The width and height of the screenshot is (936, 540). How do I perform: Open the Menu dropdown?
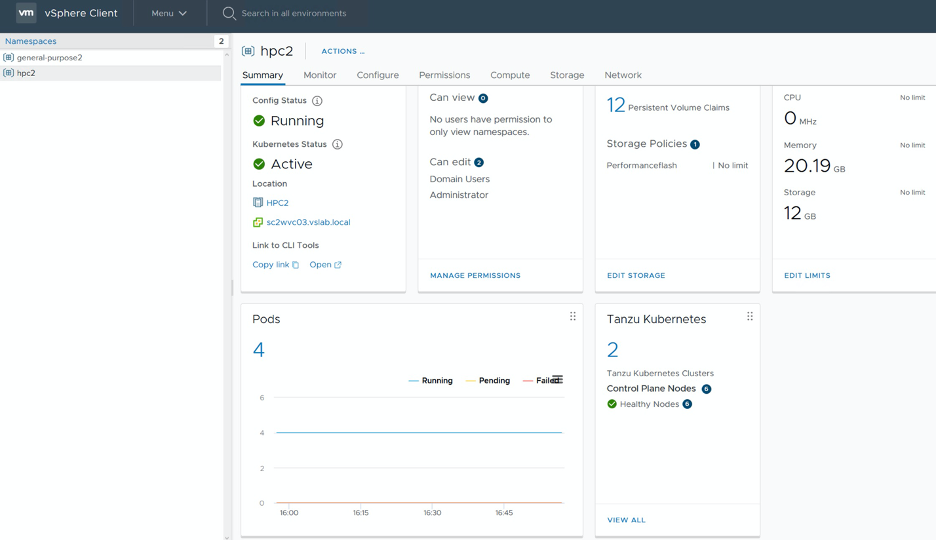point(168,13)
